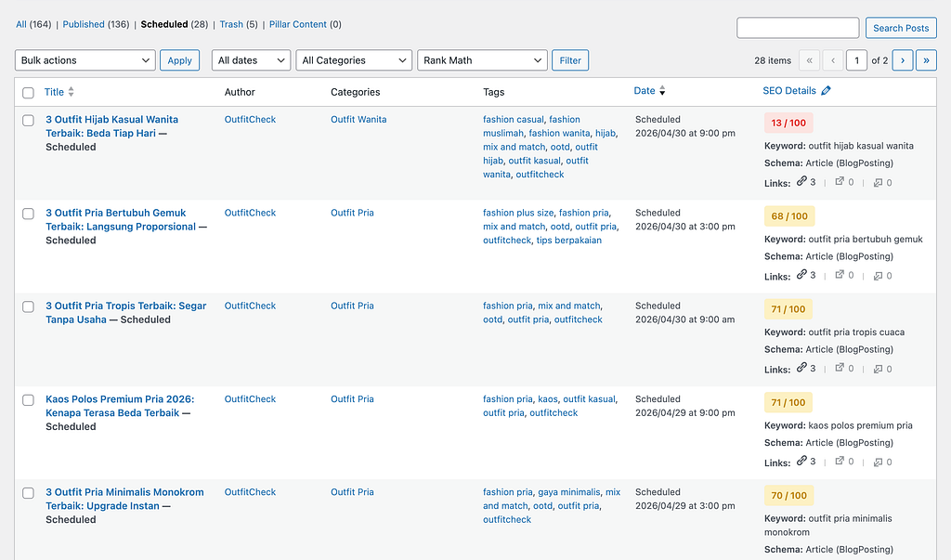
Task: Click external links icon for Tropis post
Action: (x=840, y=367)
